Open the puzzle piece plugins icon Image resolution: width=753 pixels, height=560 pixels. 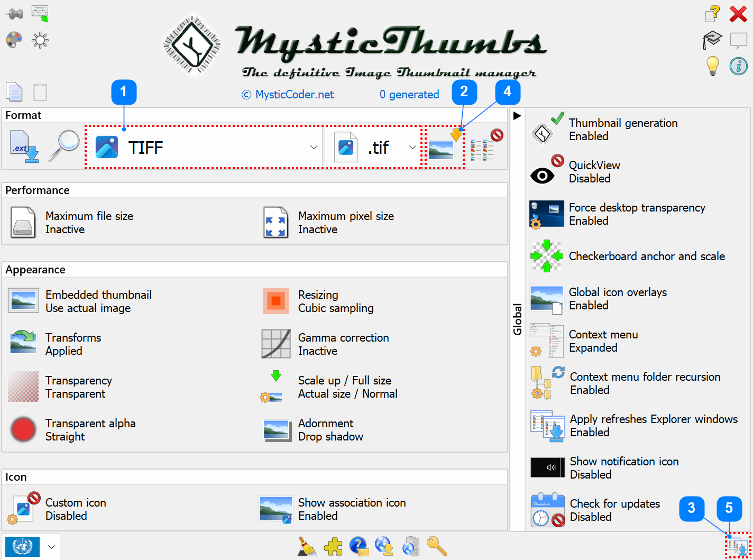point(333,546)
